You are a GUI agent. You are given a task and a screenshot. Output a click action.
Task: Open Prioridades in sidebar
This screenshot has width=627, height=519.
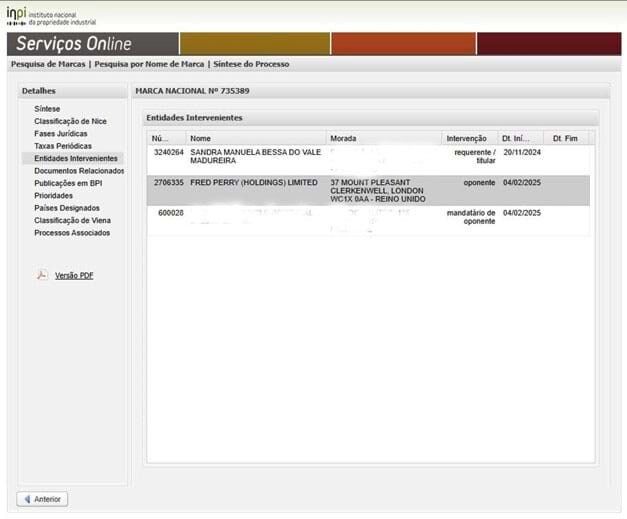(x=53, y=196)
